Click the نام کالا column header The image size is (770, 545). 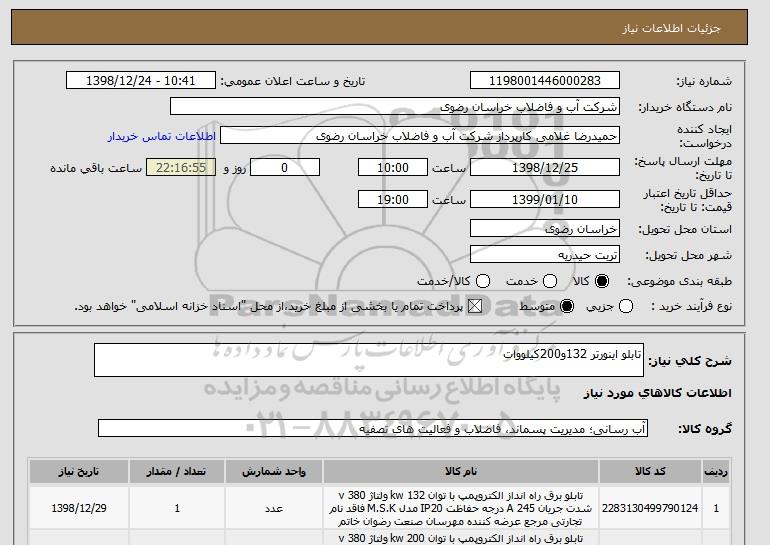461,471
